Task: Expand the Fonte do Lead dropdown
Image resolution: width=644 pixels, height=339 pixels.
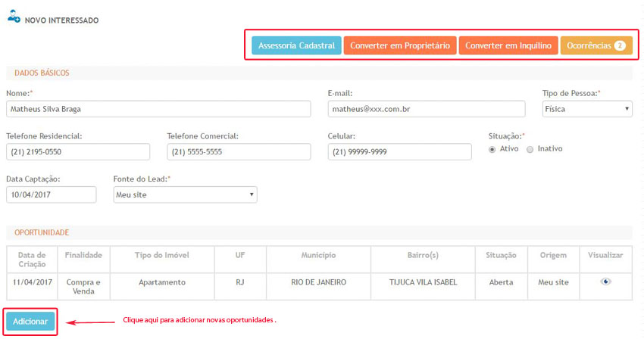Action: point(185,194)
